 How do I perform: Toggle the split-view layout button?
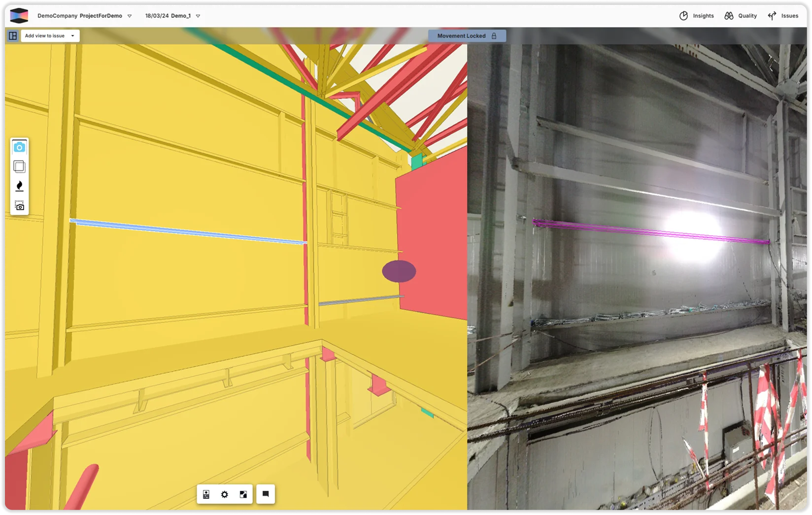pos(13,35)
